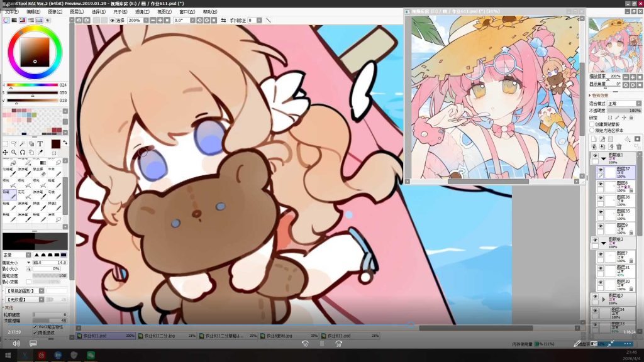Click the dark red foreground color swatch
Viewport: 644px width, 362px height.
tap(56, 144)
